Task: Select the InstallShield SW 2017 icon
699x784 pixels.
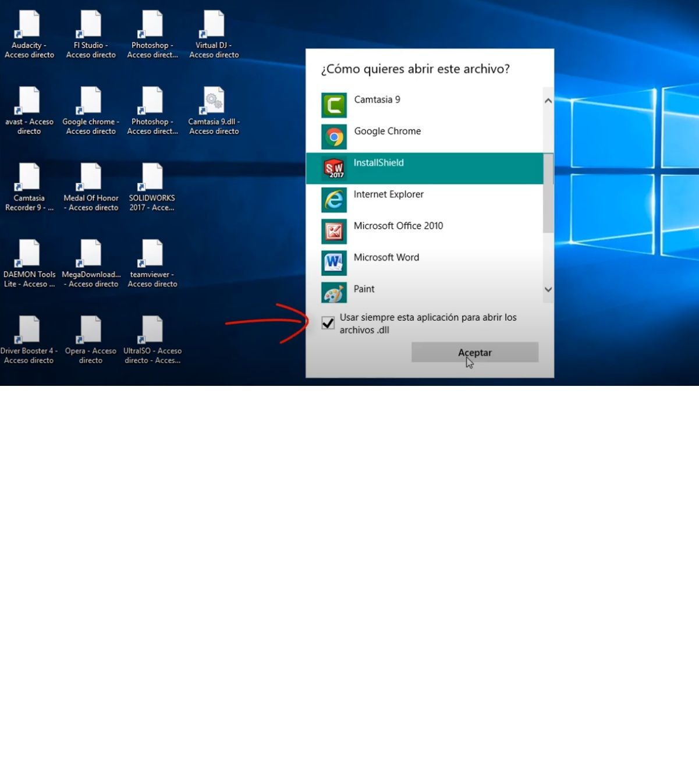Action: 334,168
